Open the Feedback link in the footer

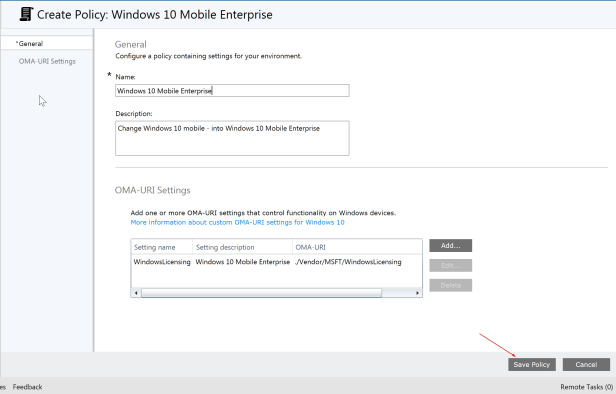pyautogui.click(x=28, y=387)
